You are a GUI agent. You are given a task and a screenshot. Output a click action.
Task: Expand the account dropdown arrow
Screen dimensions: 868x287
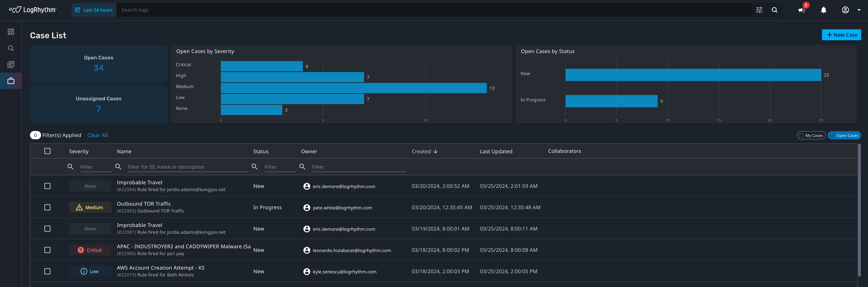point(859,10)
